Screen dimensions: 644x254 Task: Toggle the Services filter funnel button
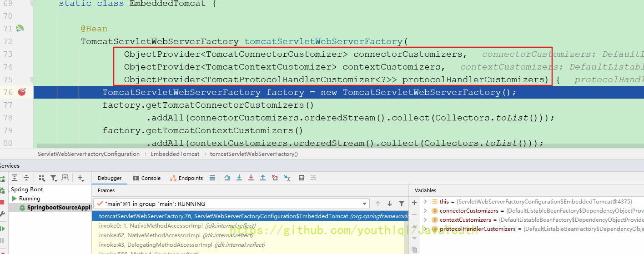54,178
